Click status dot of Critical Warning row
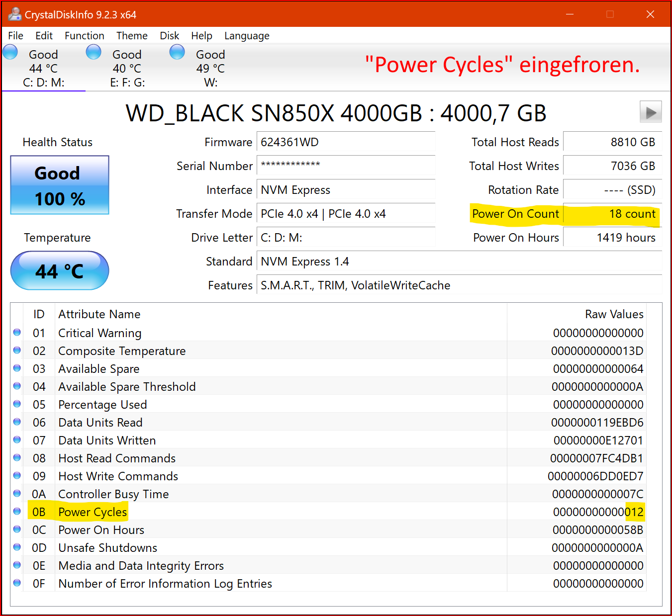672x616 pixels. tap(17, 332)
